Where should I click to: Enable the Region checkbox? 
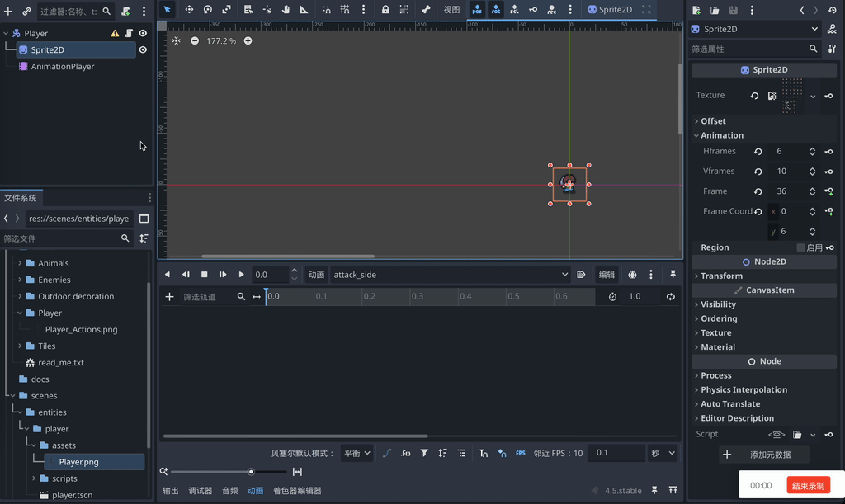(x=800, y=247)
